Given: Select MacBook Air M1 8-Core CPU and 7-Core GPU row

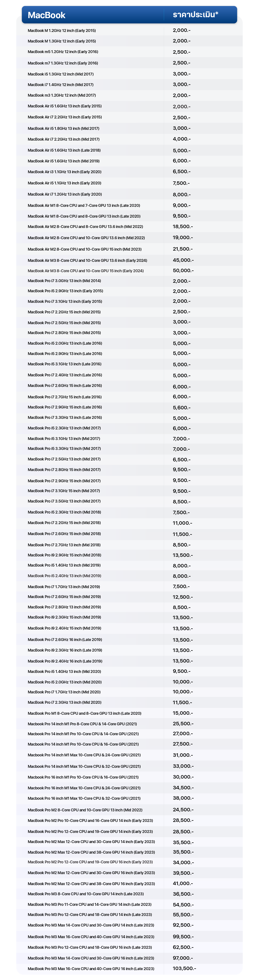Looking at the screenshot, I should (x=84, y=206).
